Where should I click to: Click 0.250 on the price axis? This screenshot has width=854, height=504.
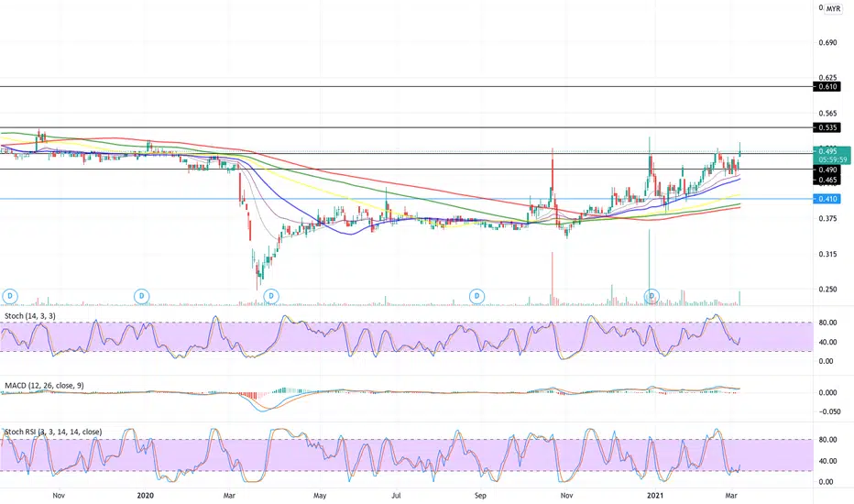coord(827,290)
